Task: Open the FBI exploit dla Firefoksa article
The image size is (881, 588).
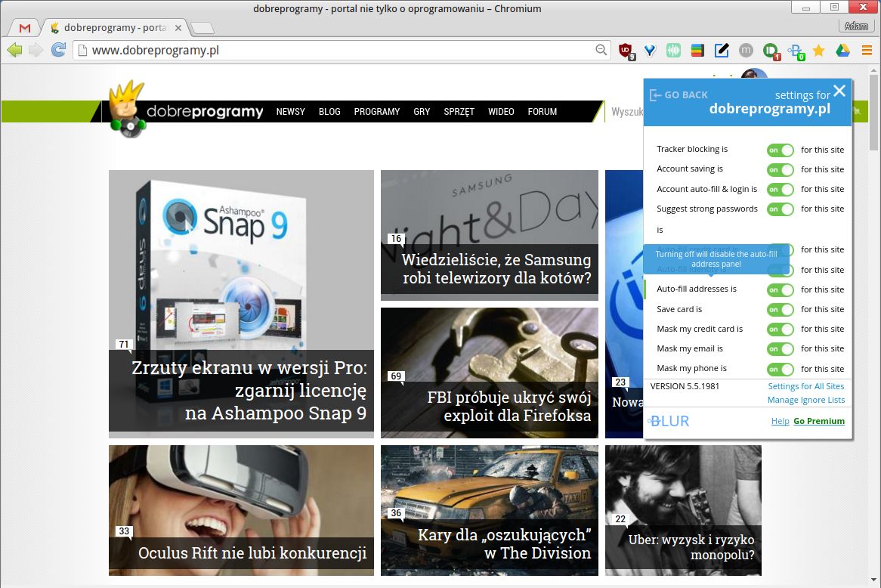Action: (x=490, y=373)
